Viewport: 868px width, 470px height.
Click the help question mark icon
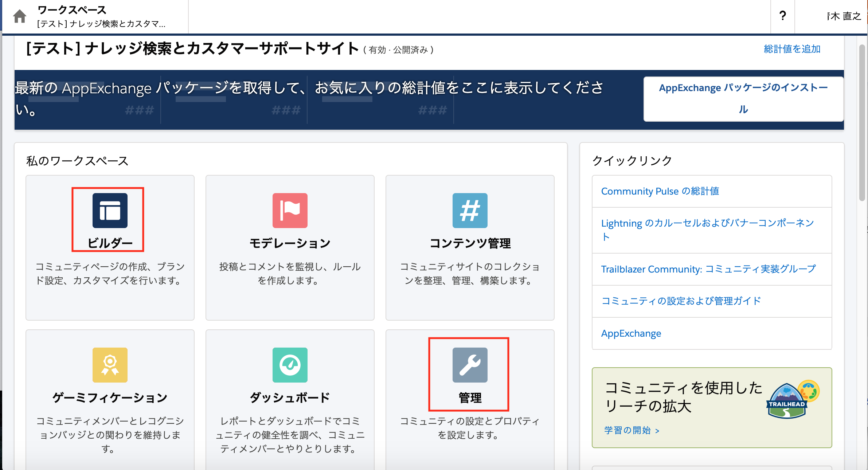click(x=782, y=16)
